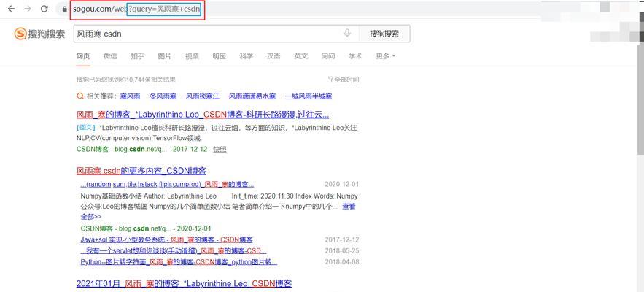The image size is (644, 292).
Task: Click related suggestion 风雨潇潇易水寒
Action: pos(252,96)
